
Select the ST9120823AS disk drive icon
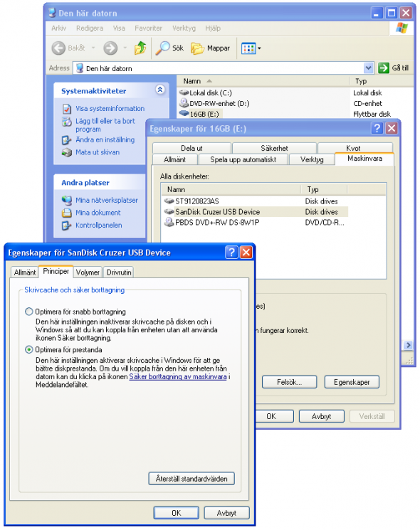coord(169,201)
